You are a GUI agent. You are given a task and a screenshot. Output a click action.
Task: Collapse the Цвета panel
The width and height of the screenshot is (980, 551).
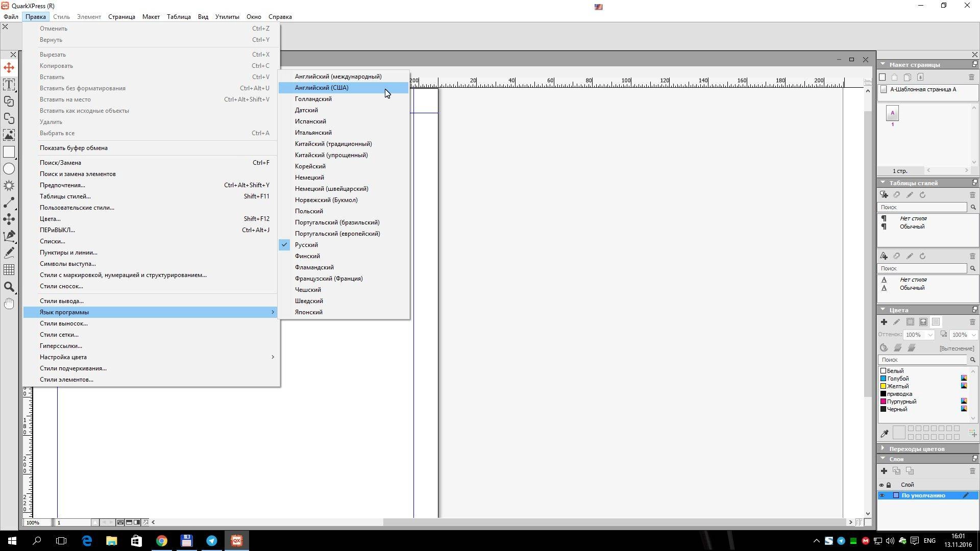point(883,310)
